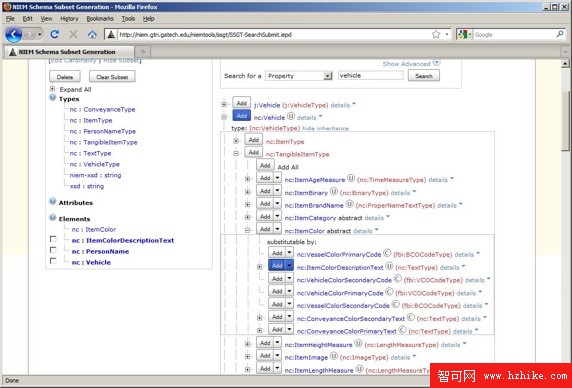572x388 pixels.
Task: Click the circled U icon beside nc:Vehicle
Action: pos(290,116)
